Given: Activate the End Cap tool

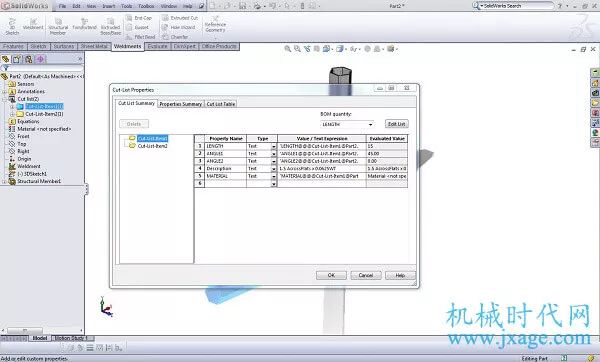Looking at the screenshot, I should [139, 18].
